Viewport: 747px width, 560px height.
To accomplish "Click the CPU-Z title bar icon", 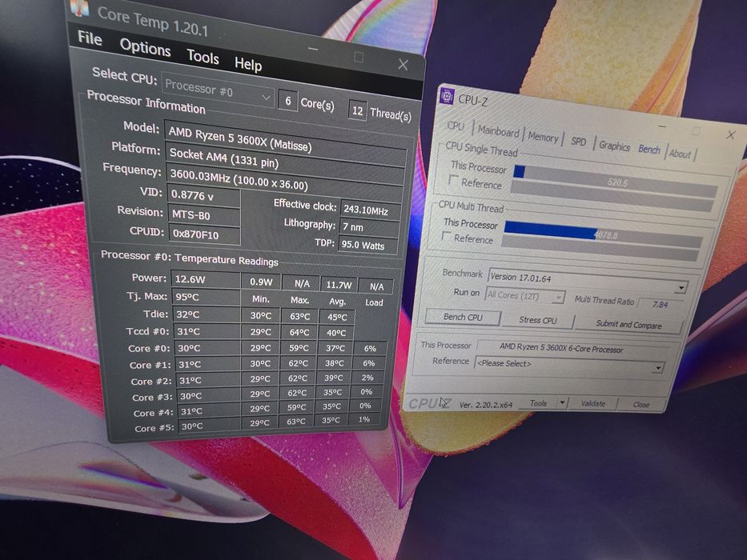I will click(447, 96).
